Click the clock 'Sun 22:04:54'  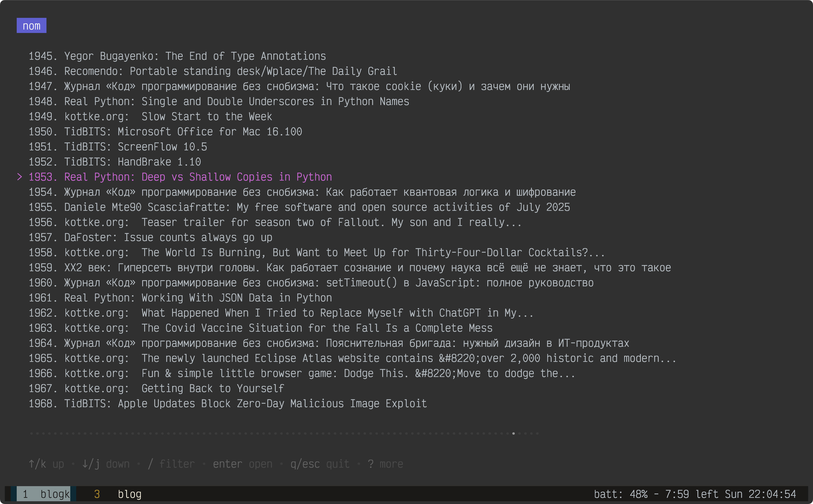760,494
